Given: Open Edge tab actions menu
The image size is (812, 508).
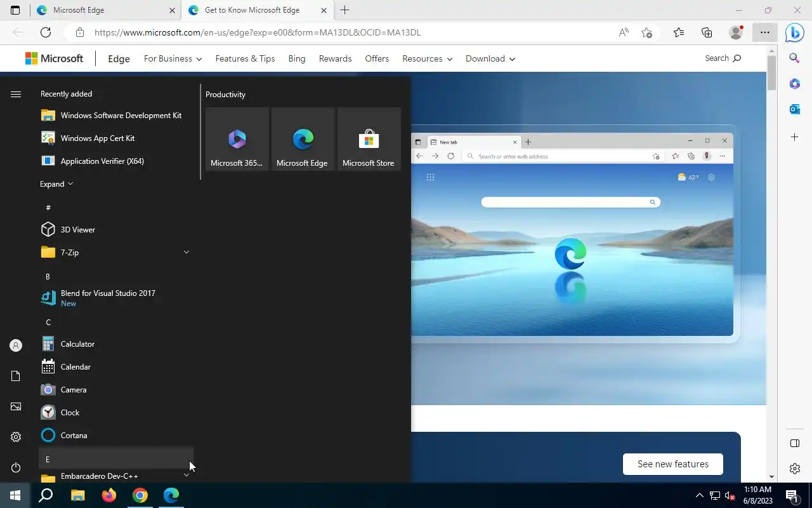Looking at the screenshot, I should click(15, 10).
